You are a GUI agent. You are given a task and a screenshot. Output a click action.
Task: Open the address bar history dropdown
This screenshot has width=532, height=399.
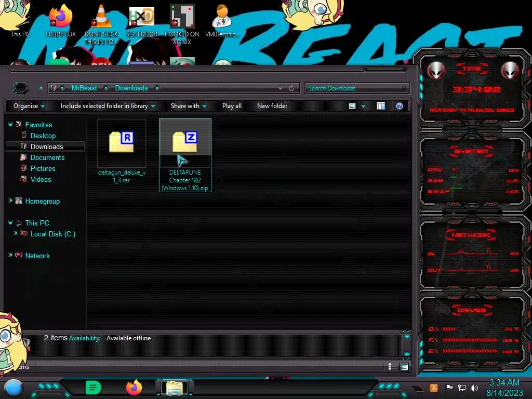point(280,88)
